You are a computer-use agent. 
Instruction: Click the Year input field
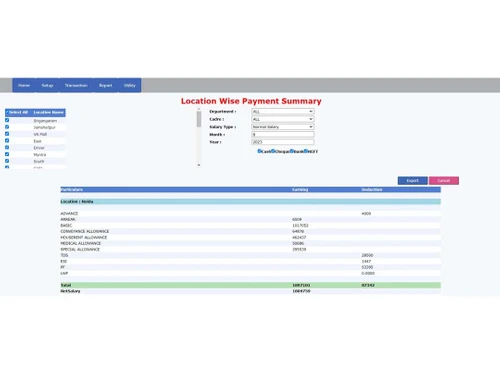point(282,142)
